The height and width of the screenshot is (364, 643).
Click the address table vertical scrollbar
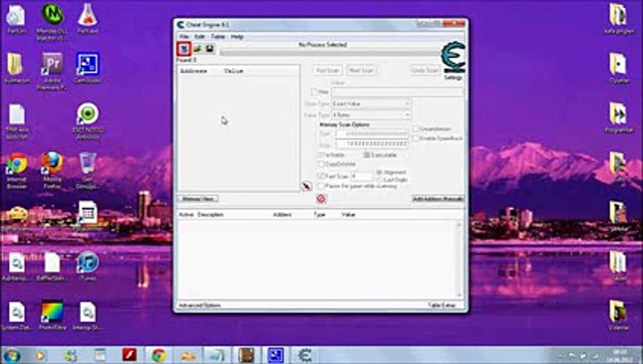click(460, 259)
